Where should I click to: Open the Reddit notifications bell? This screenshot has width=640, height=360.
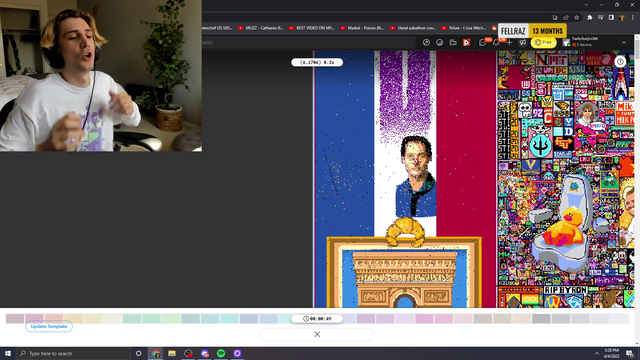tap(496, 42)
